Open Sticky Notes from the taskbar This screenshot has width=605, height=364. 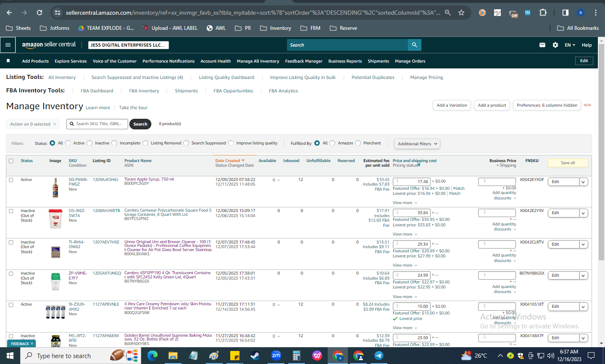(x=234, y=356)
